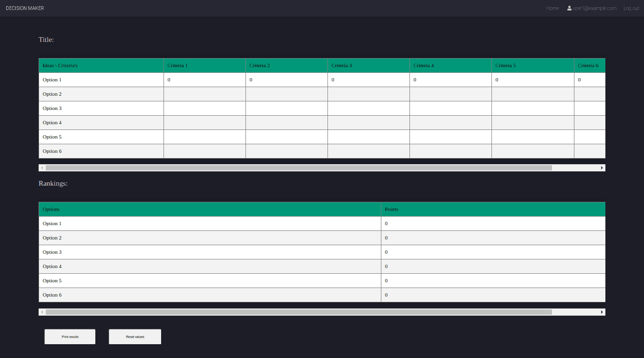644x358 pixels.
Task: Click the Title: label
Action: tap(46, 40)
